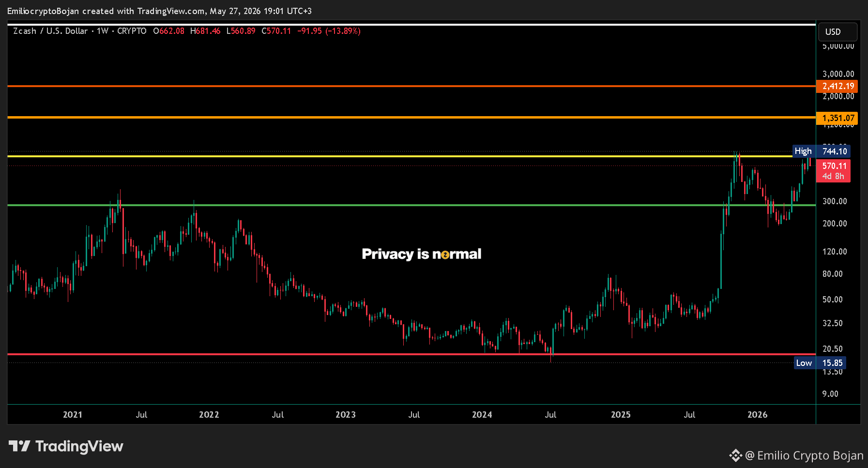The width and height of the screenshot is (868, 468).
Task: Click the high value H681.46
Action: point(205,31)
